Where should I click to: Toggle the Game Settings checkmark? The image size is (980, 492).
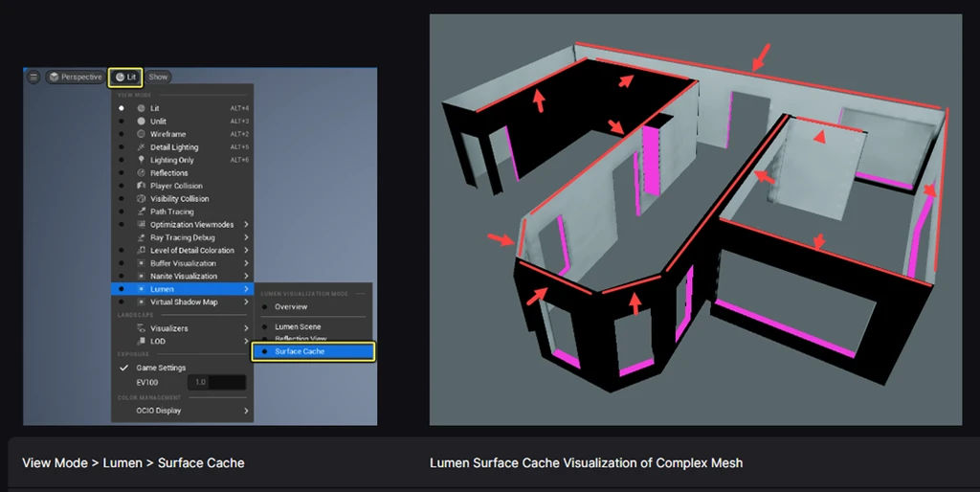(124, 368)
